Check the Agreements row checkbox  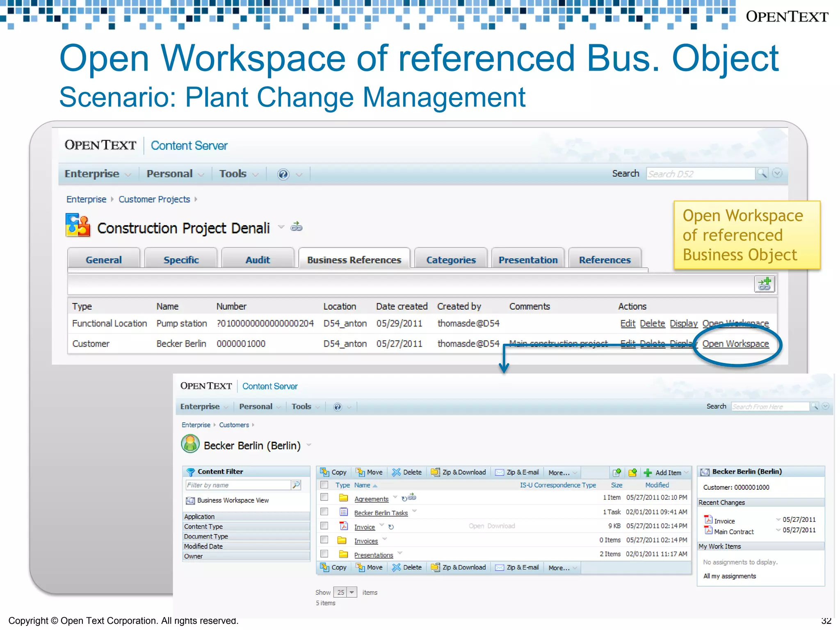(x=324, y=497)
